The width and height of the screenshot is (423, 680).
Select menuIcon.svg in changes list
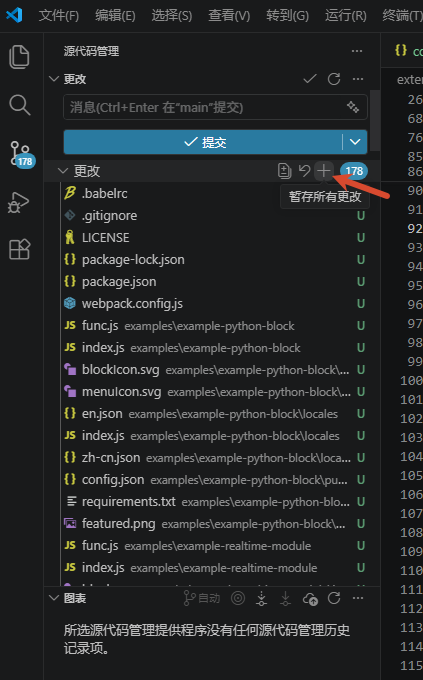pyautogui.click(x=213, y=392)
